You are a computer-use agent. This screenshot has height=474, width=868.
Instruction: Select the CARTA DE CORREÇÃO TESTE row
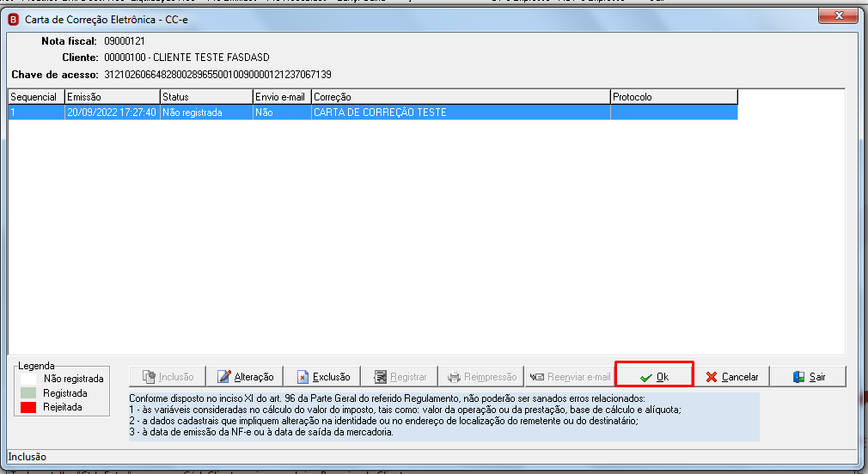tap(373, 112)
